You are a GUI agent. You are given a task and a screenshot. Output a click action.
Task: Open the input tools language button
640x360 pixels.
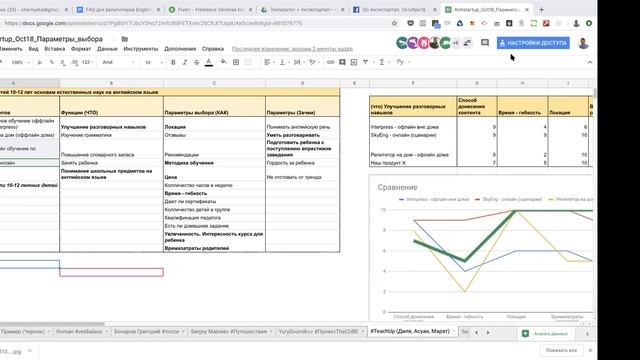(402, 62)
